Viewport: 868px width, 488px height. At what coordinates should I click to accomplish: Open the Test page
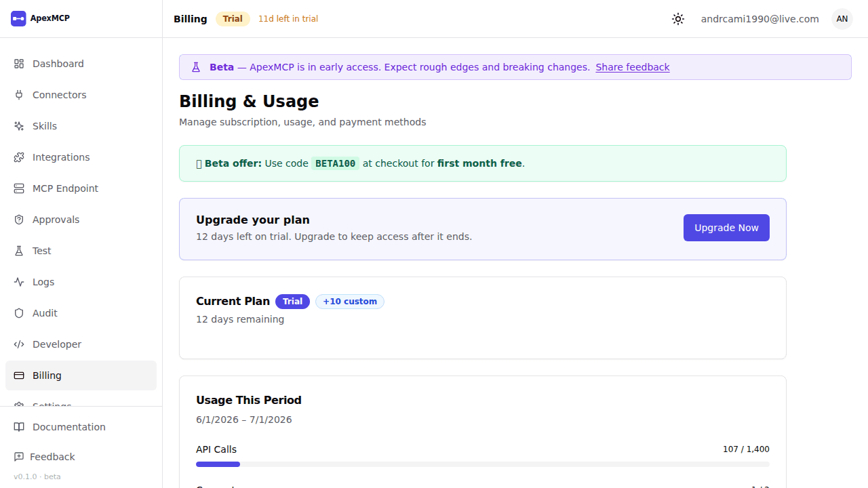(x=81, y=251)
